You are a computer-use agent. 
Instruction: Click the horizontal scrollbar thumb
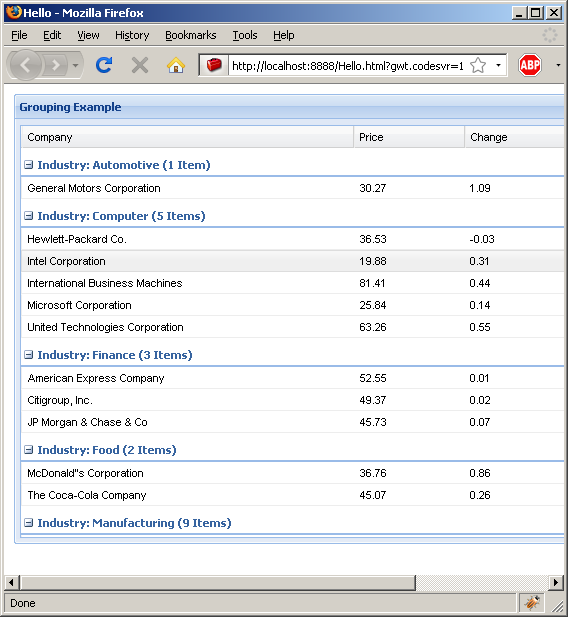(217, 582)
